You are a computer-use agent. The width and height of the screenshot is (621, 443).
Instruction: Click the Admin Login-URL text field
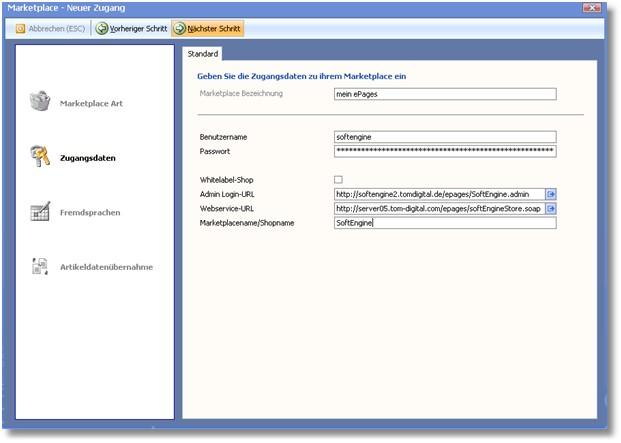tap(438, 194)
